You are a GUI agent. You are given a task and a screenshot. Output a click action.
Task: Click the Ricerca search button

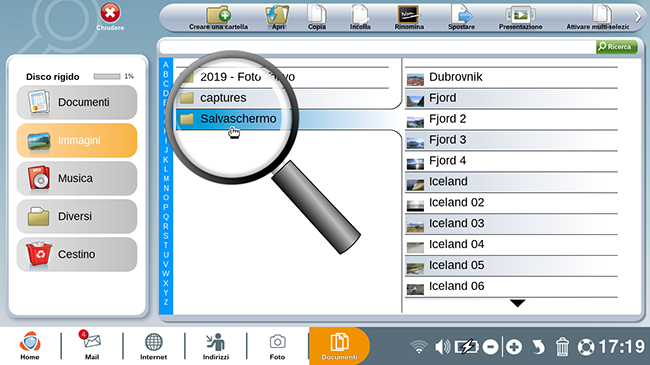click(x=616, y=46)
